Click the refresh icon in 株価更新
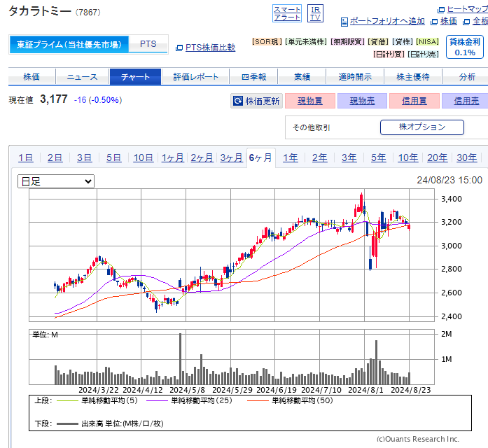488x448 pixels. click(238, 101)
